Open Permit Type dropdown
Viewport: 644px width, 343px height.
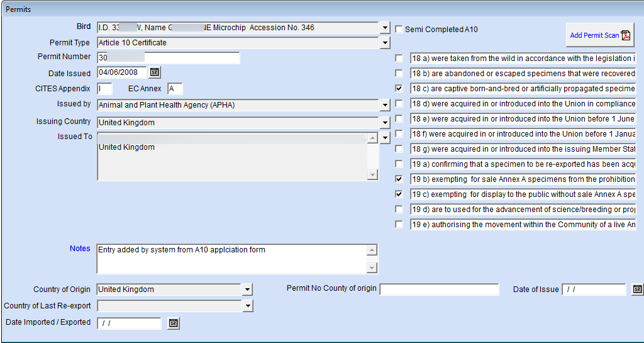[x=384, y=43]
